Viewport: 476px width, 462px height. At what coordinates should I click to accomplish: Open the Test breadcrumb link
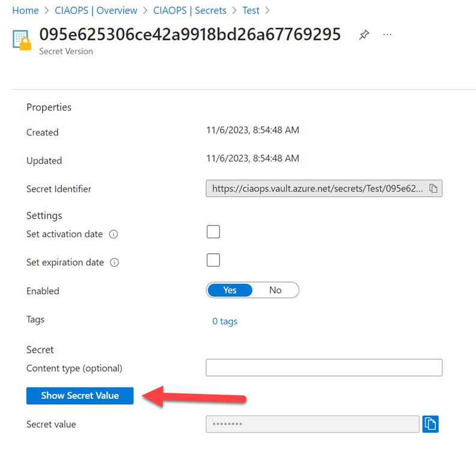pyautogui.click(x=251, y=10)
